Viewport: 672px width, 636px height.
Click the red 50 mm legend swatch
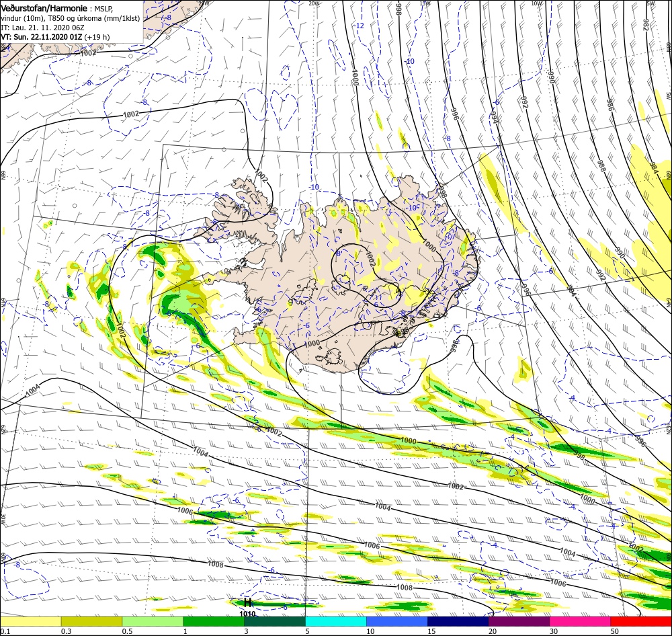[x=641, y=621]
